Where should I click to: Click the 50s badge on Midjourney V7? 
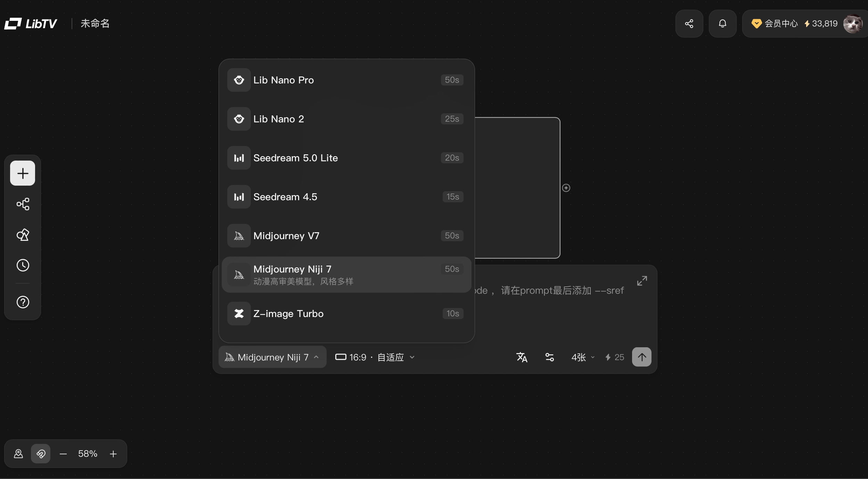(452, 236)
